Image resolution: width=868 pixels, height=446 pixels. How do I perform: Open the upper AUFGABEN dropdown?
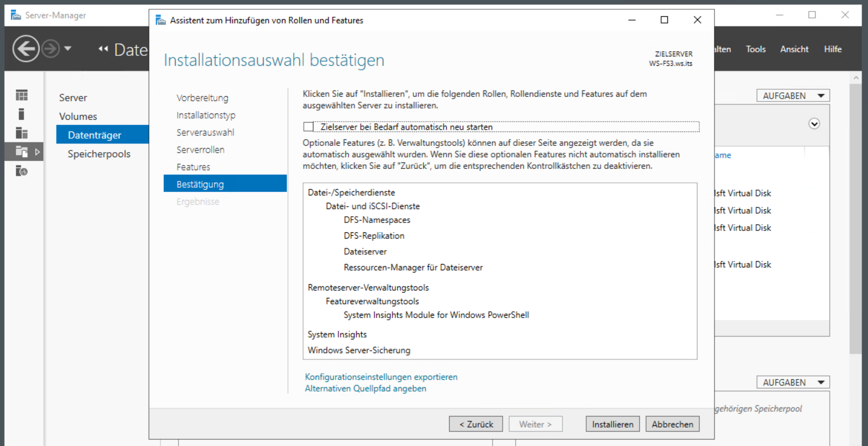click(793, 96)
